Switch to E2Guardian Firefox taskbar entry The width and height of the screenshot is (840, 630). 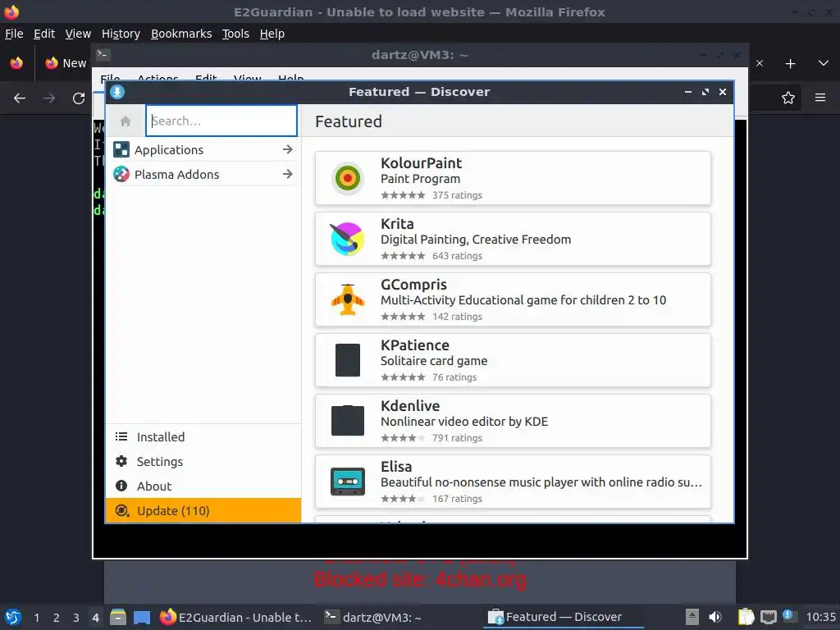(x=235, y=617)
